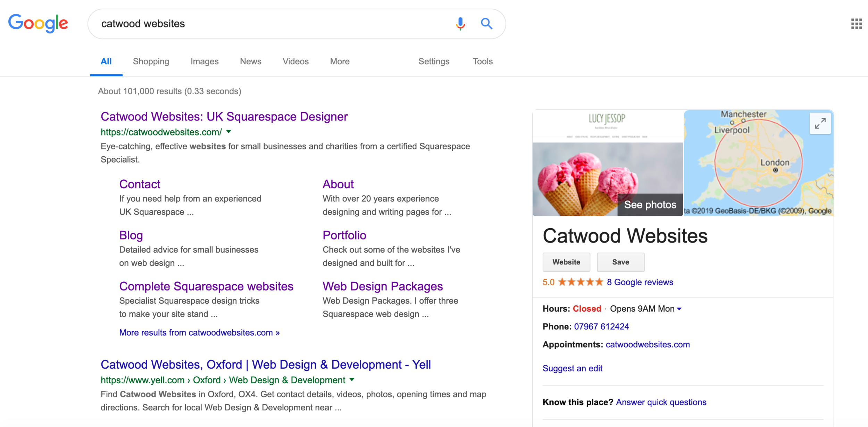Image resolution: width=868 pixels, height=427 pixels.
Task: Click the Google logo
Action: [x=38, y=24]
